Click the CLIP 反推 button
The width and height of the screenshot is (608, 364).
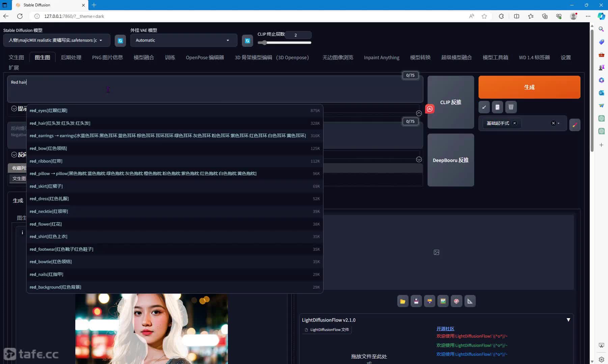(x=451, y=102)
